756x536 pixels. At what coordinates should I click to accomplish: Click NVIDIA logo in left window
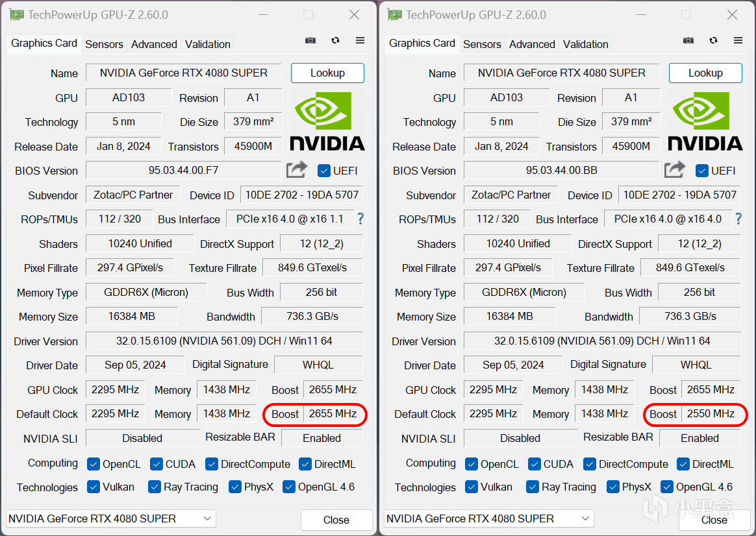(x=327, y=121)
